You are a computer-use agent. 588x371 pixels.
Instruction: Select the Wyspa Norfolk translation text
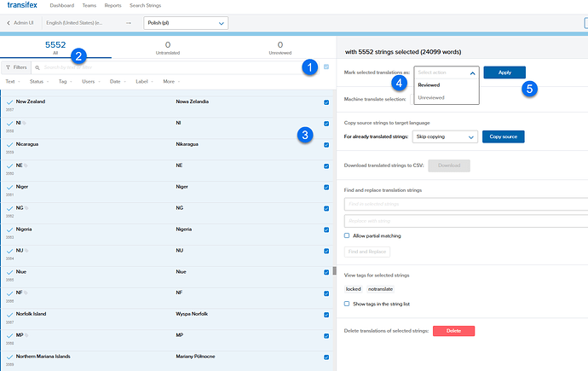(x=192, y=314)
